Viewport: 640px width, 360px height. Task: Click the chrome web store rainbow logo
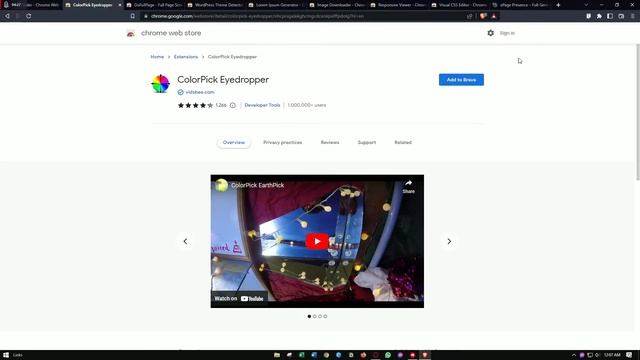(131, 33)
